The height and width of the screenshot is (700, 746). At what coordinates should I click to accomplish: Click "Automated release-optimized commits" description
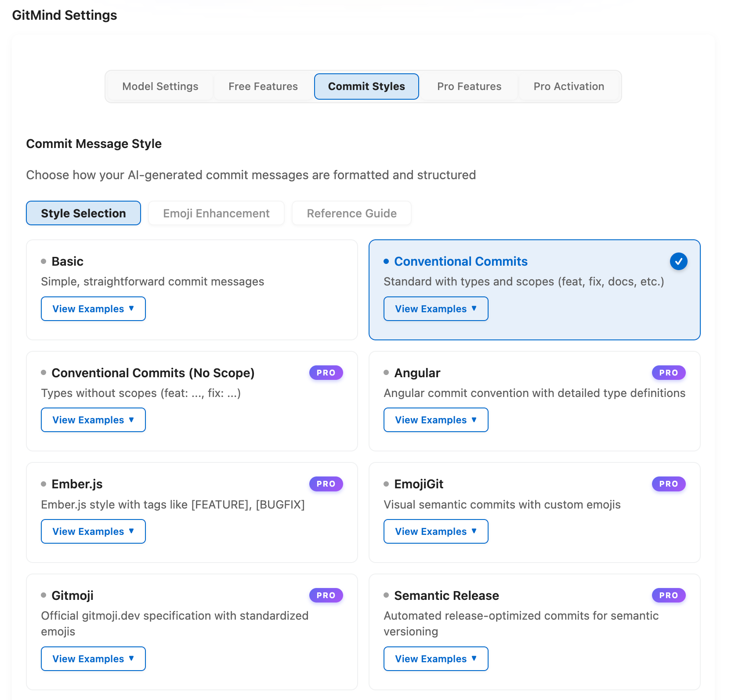point(521,624)
